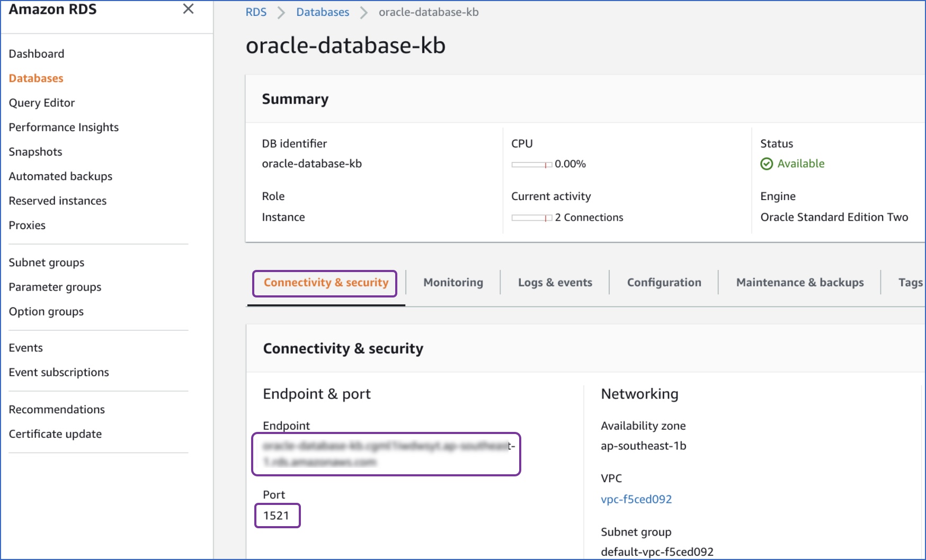
Task: Open the vpc-f5ced092 VPC link
Action: [636, 499]
